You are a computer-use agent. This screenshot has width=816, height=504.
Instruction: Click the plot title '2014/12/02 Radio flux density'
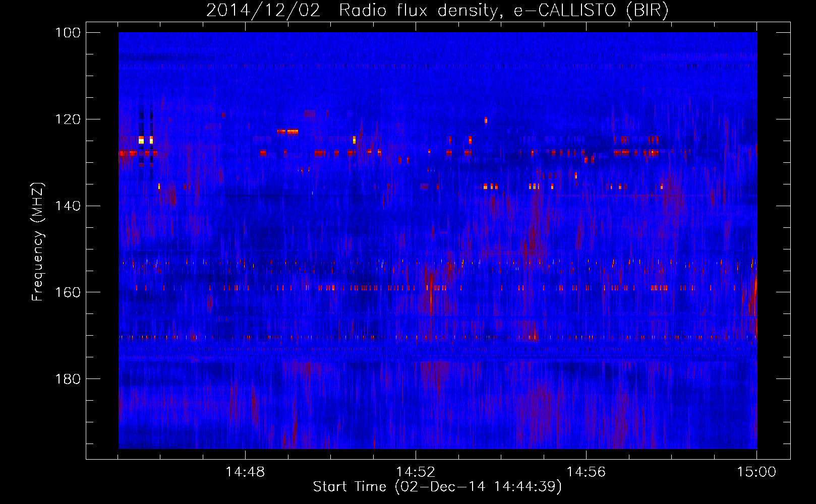pyautogui.click(x=437, y=11)
